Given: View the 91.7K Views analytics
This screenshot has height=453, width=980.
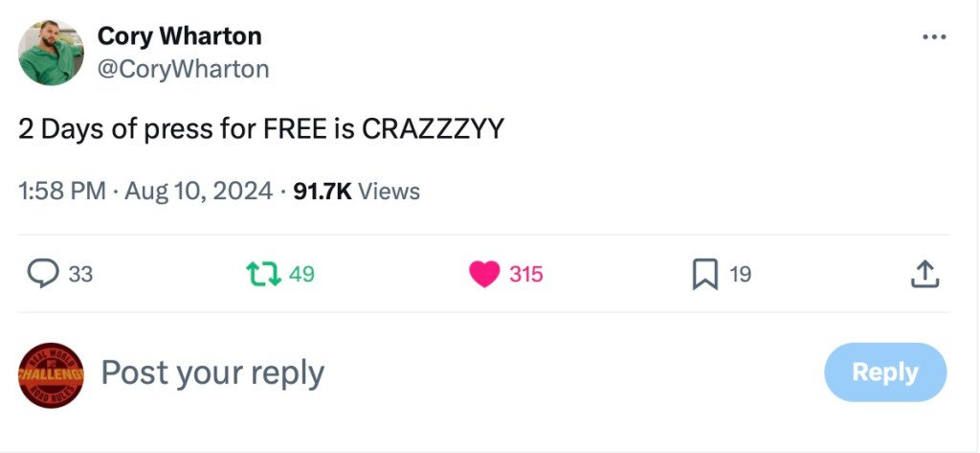Looking at the screenshot, I should point(356,191).
